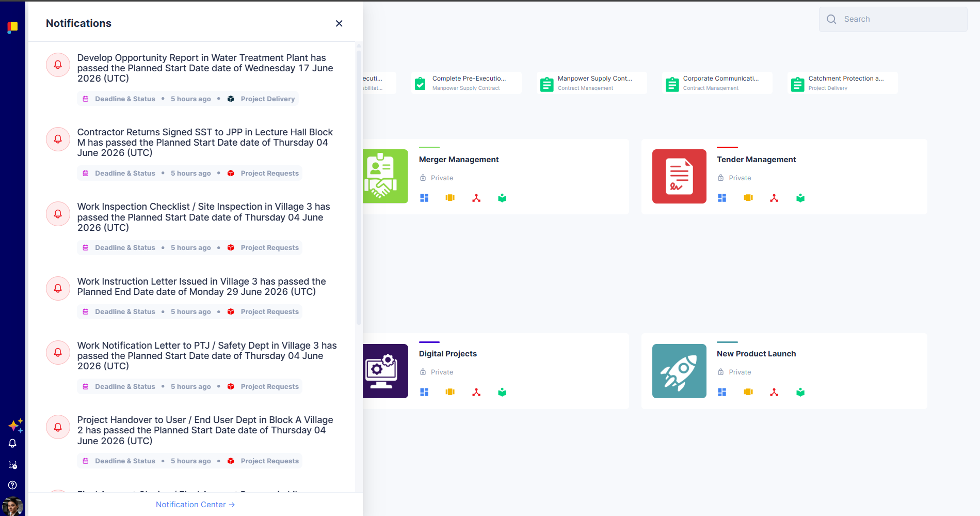Open the New Product Launch workspace title

pyautogui.click(x=756, y=354)
